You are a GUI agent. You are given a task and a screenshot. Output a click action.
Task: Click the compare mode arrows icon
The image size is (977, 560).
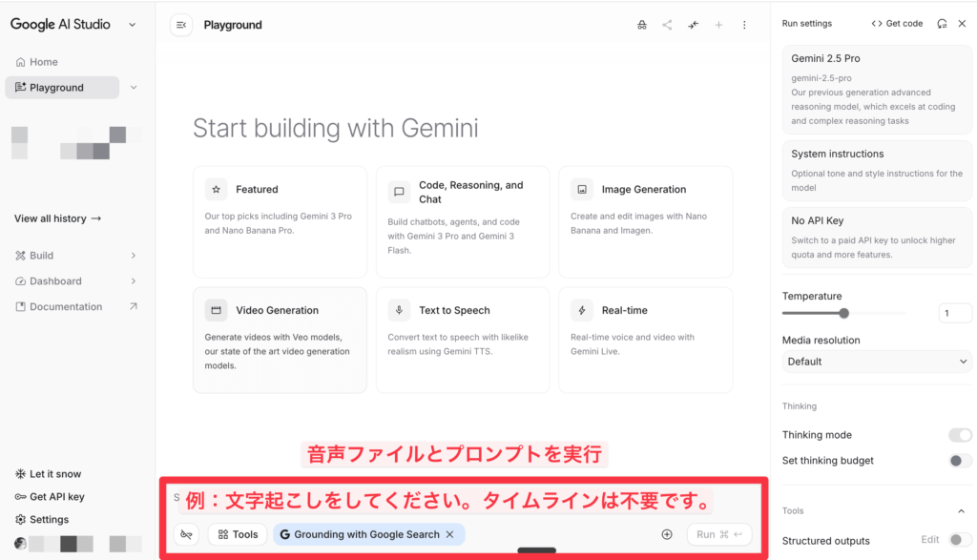(x=694, y=25)
